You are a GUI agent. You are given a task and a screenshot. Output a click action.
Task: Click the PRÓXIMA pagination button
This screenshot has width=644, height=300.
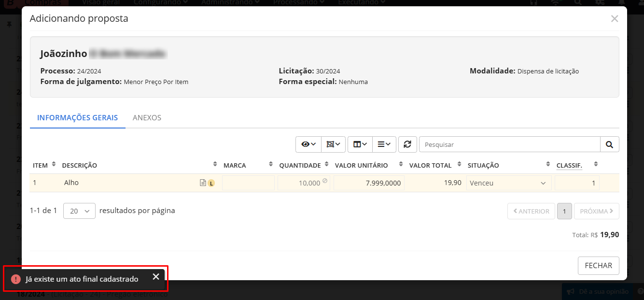click(x=597, y=211)
